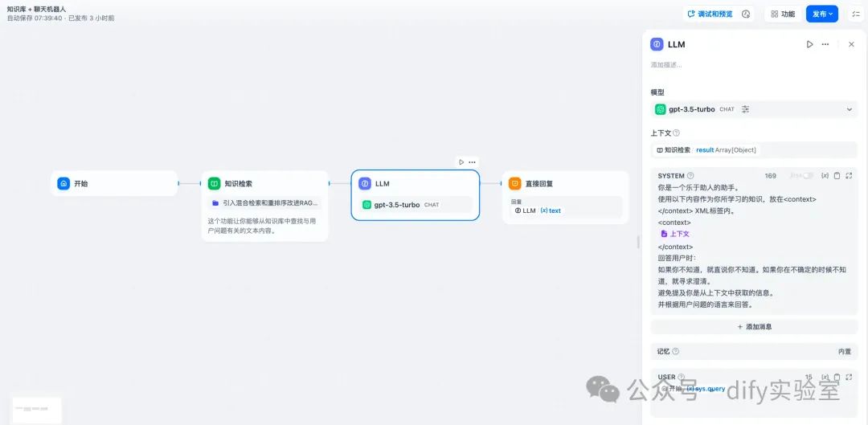
Task: Copy the SYSTEM prompt text
Action: [x=837, y=175]
